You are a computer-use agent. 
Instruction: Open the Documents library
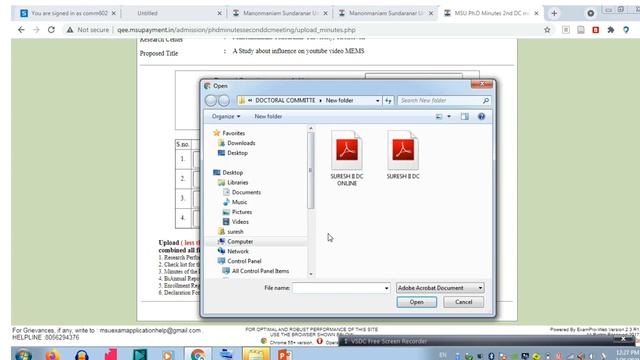[246, 192]
